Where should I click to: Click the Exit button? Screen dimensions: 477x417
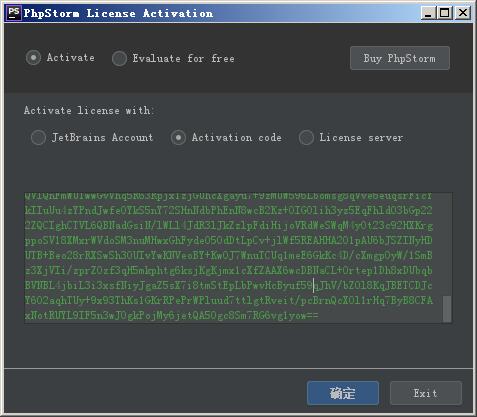[x=426, y=393]
